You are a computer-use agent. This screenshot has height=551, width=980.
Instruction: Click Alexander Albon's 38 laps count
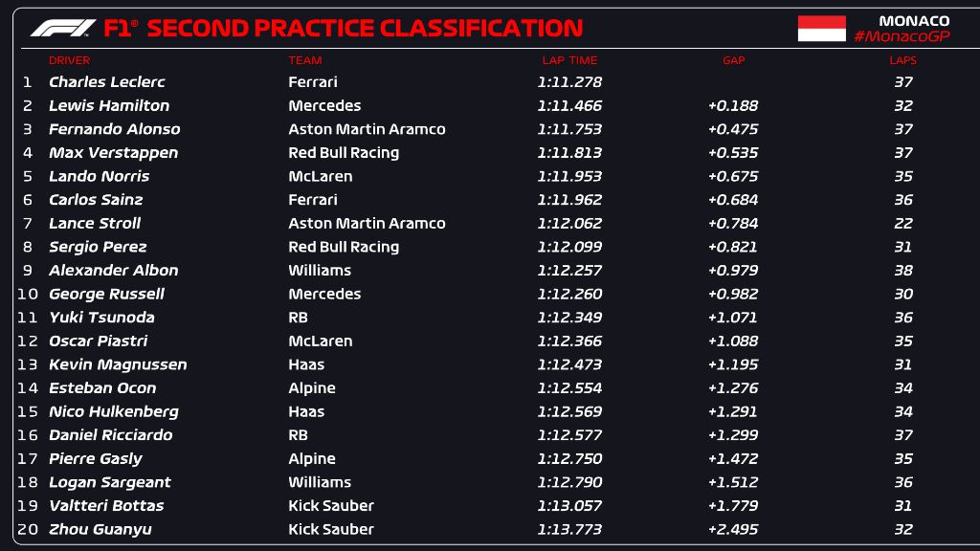pyautogui.click(x=902, y=271)
